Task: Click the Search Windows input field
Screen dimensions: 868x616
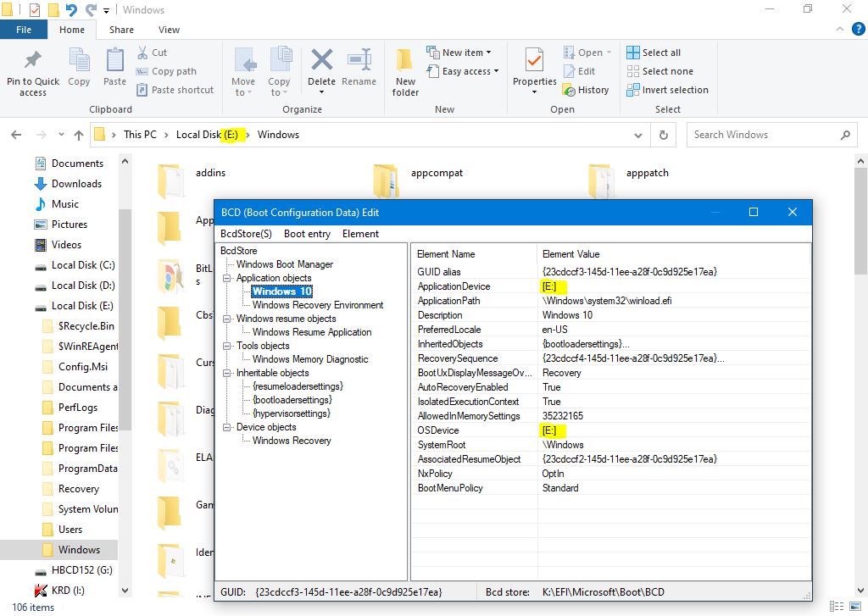Action: click(x=761, y=135)
